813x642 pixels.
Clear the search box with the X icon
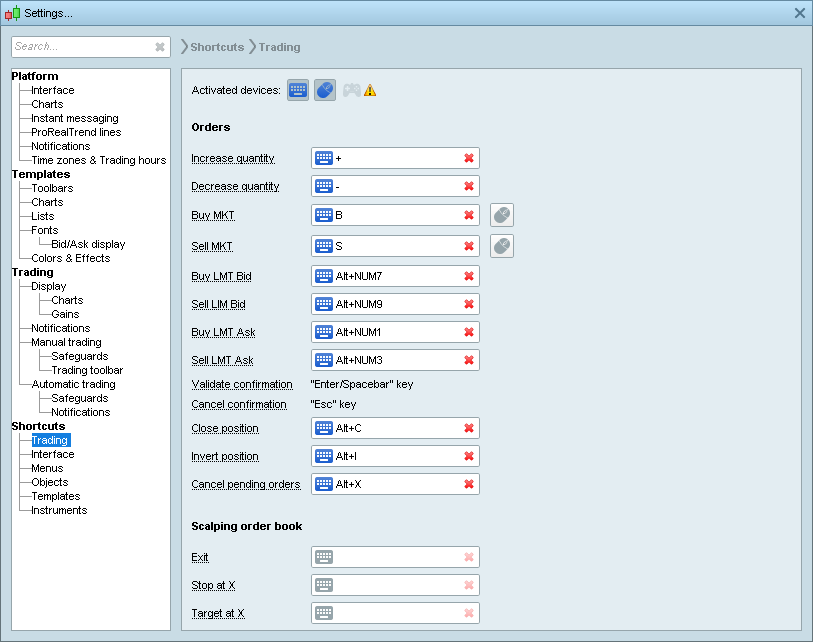tap(160, 47)
